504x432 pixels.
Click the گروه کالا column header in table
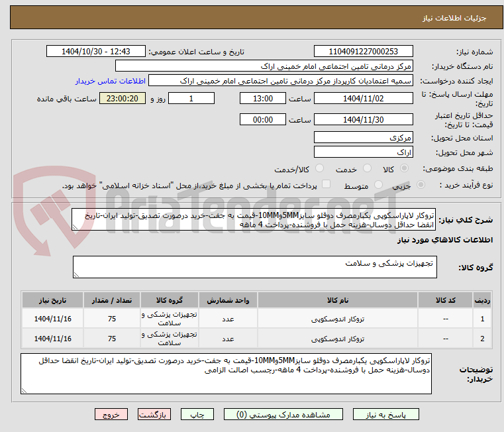[170, 300]
